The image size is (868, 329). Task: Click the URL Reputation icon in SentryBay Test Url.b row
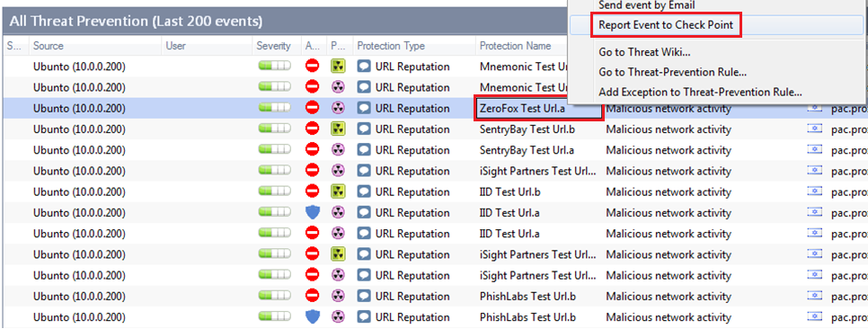pyautogui.click(x=364, y=129)
